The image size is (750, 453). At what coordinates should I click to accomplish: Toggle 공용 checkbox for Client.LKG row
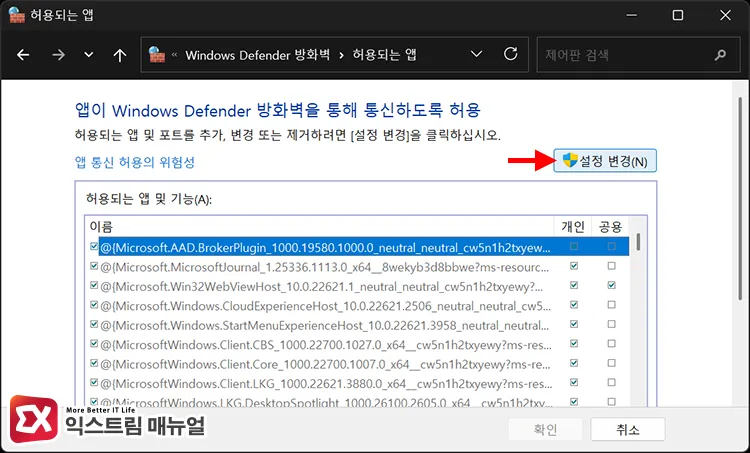pos(611,383)
